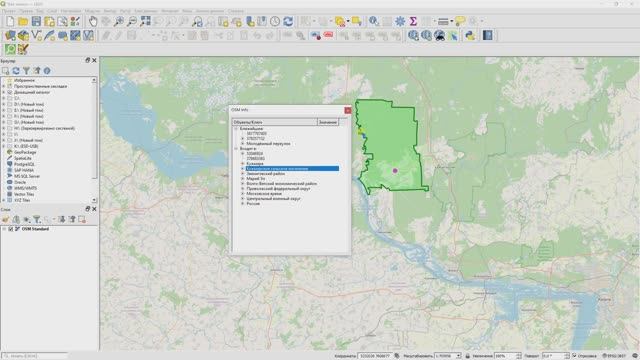The width and height of the screenshot is (640, 360).
Task: Click the EPSG CRS button in status bar
Action: (614, 356)
